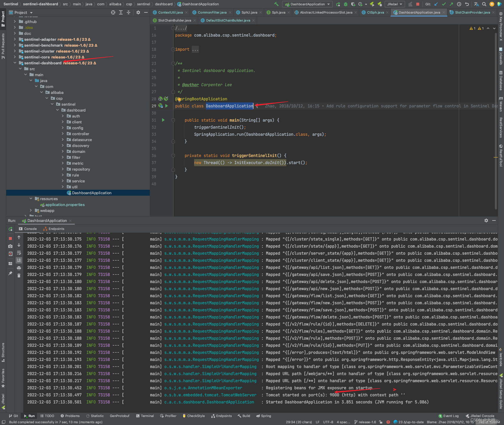Click the red stop button in Run panel
This screenshot has width=504, height=425.
click(10, 238)
